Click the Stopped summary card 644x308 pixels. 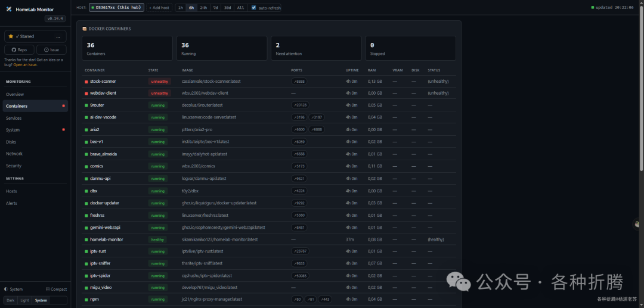tap(410, 48)
